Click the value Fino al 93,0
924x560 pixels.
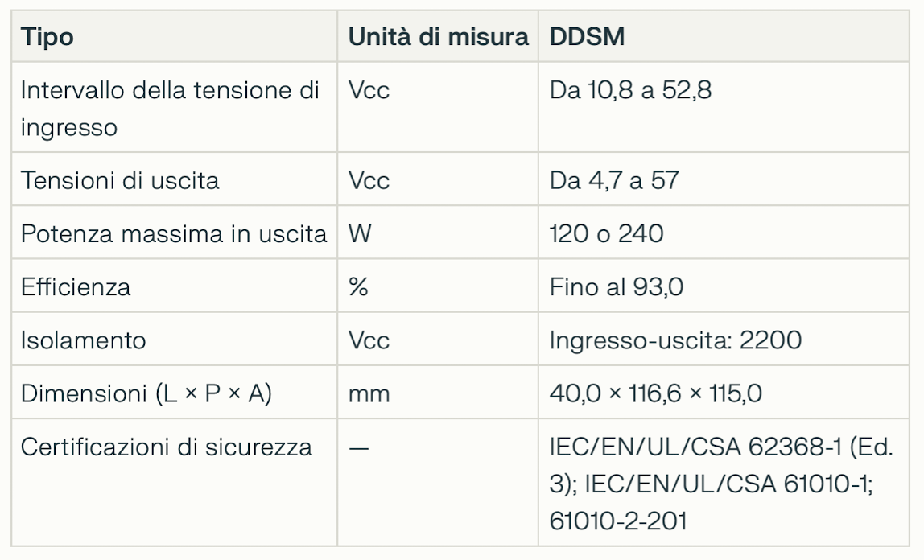[x=617, y=286]
